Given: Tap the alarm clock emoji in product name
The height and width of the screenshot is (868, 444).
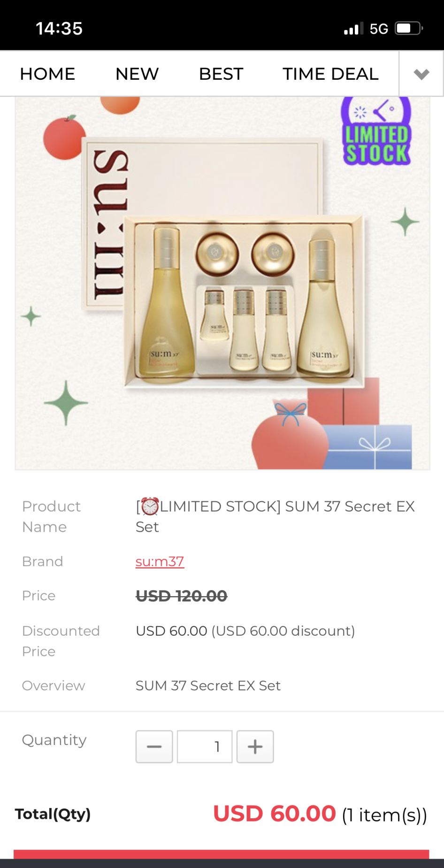Looking at the screenshot, I should click(150, 507).
